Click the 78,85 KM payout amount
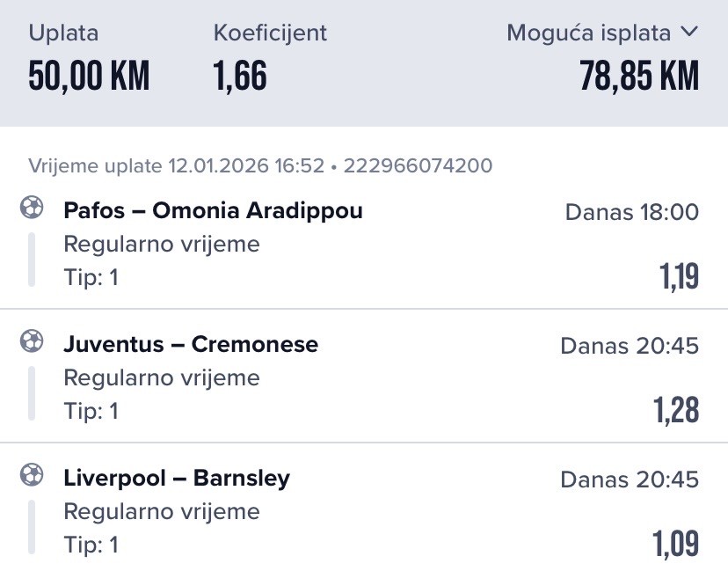The width and height of the screenshot is (728, 571). [x=639, y=77]
